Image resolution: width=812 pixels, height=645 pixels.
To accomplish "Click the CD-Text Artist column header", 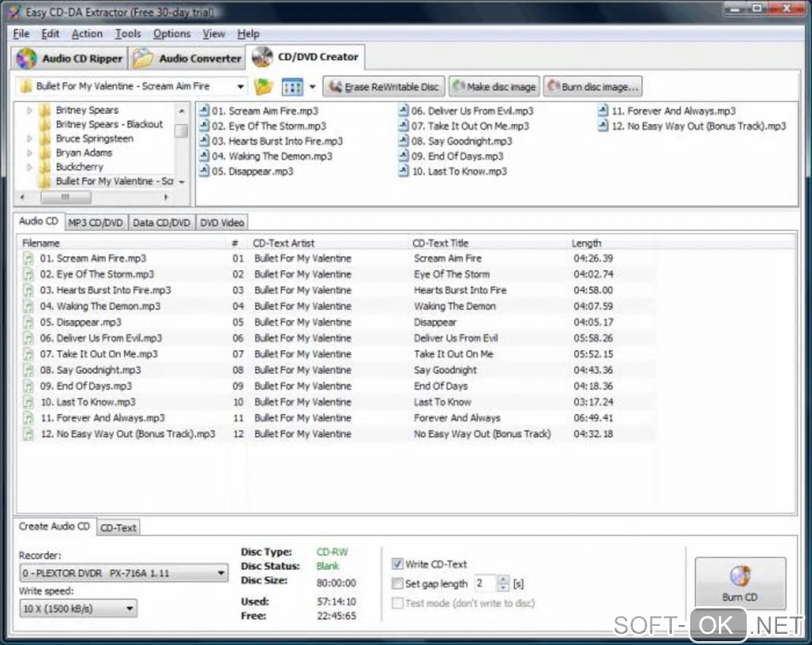I will (283, 243).
